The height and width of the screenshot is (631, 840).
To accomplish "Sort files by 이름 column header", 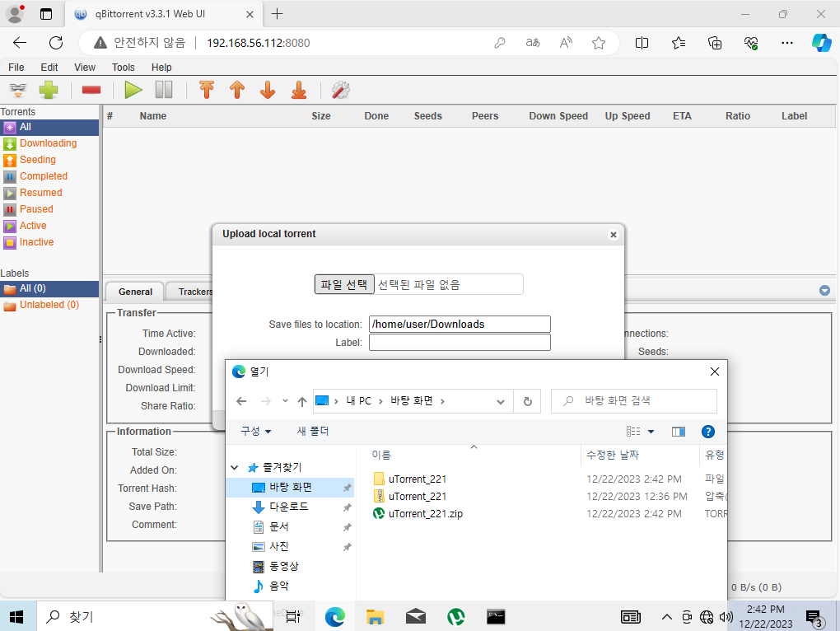I will point(381,455).
